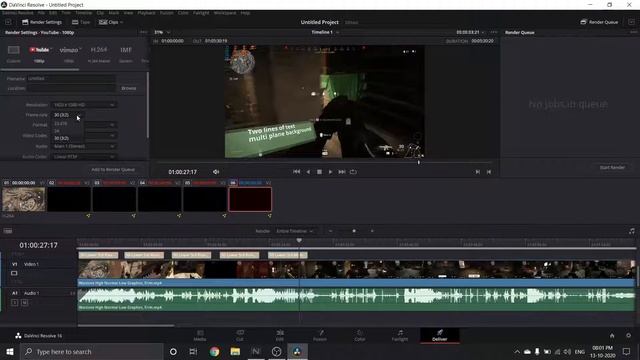Screen dimensions: 640x360
Task: Toggle the audio track music icon in timeline
Action: [x=632, y=231]
